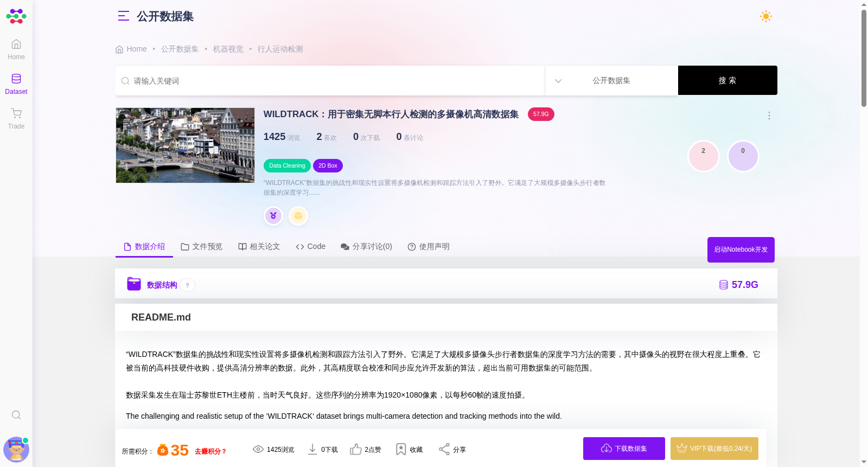Image resolution: width=868 pixels, height=467 pixels.
Task: Switch to the 数据介绍 tab
Action: (144, 247)
